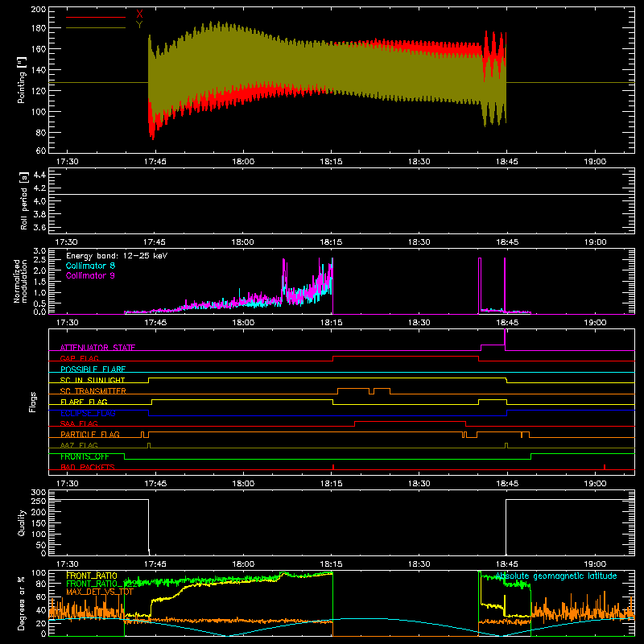
Task: Click the 'SC_IN_SUNLIGHT' flag label
Action: pos(93,380)
